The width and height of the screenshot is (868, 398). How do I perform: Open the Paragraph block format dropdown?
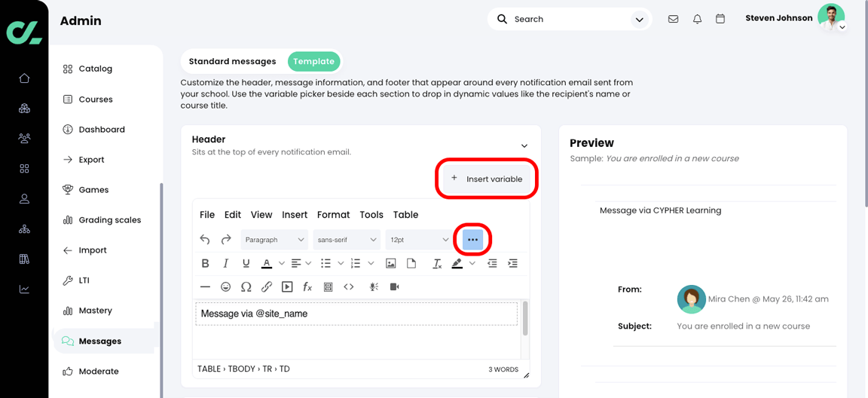(275, 240)
